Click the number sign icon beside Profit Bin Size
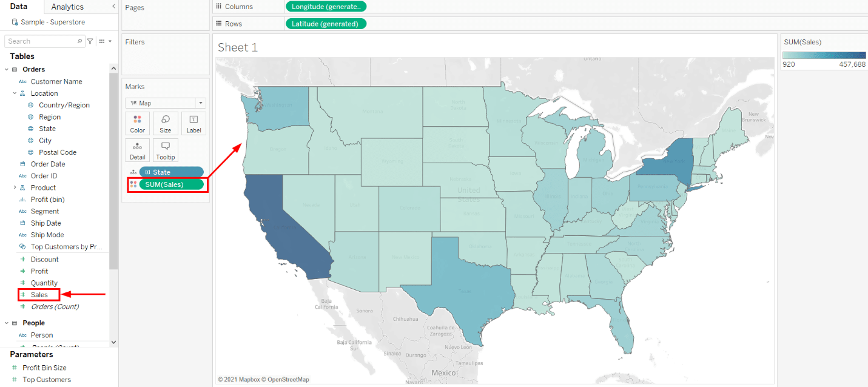 coord(15,368)
